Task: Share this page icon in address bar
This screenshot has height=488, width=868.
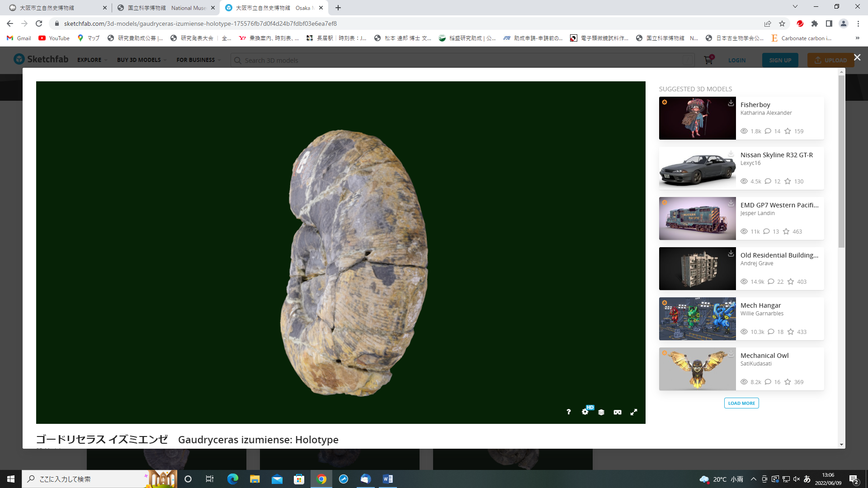Action: tap(768, 23)
